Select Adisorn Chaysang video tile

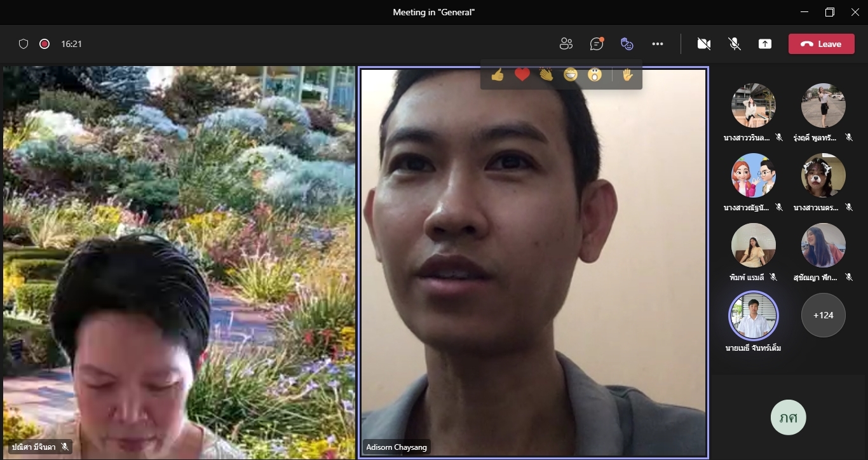point(533,262)
